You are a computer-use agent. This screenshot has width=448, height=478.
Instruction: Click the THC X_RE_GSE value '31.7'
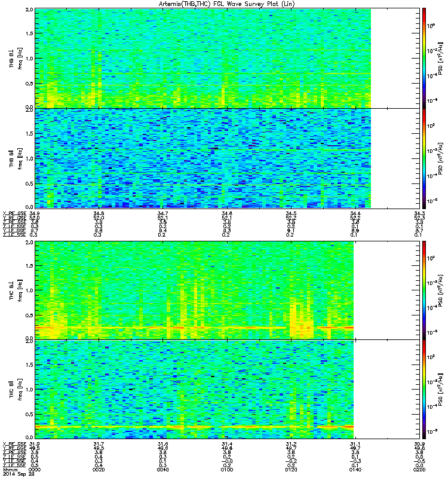(x=99, y=444)
